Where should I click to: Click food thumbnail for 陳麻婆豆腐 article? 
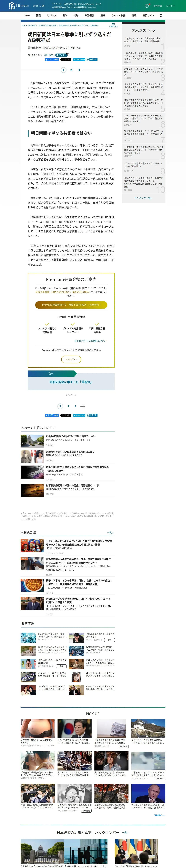(x=32, y=585)
